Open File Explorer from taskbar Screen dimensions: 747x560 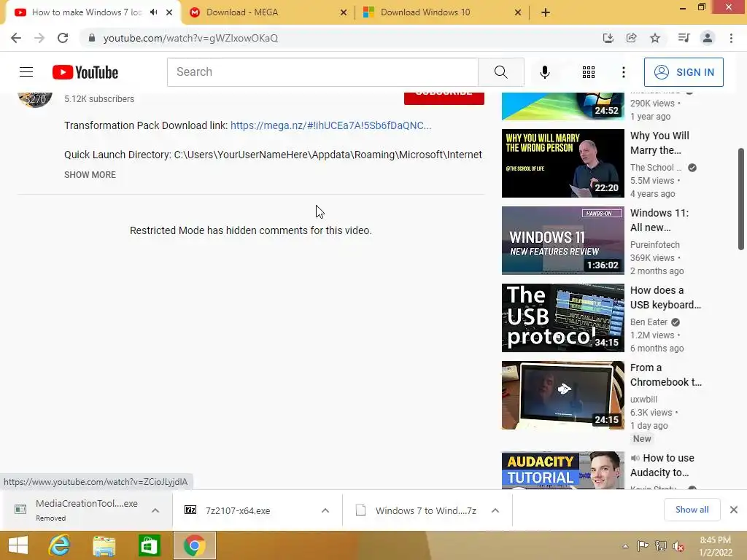coord(104,545)
